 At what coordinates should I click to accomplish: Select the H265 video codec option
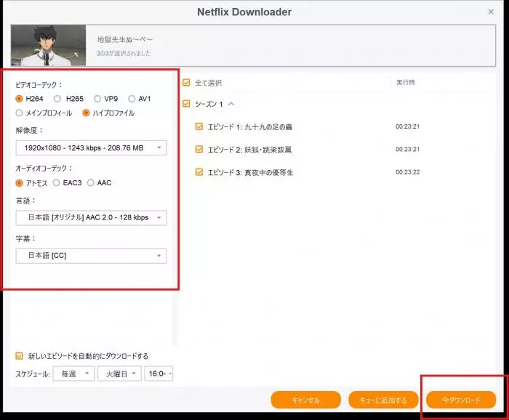(x=57, y=99)
